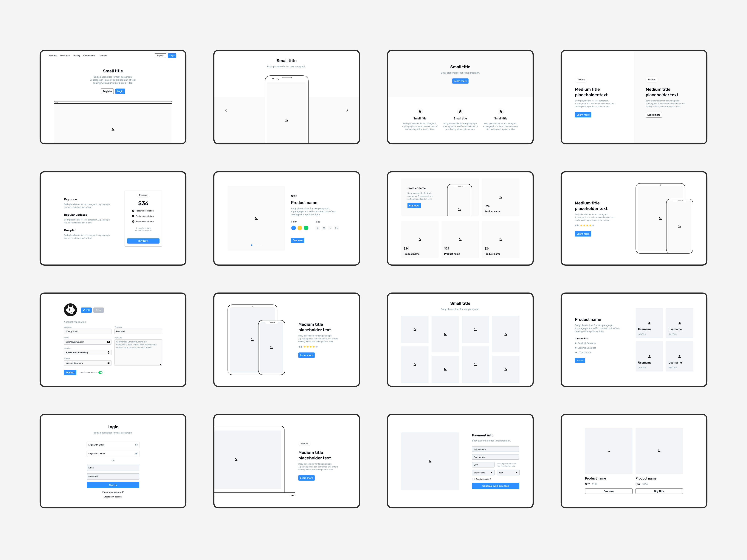
Task: Open the Expires date dropdown
Action: [483, 473]
